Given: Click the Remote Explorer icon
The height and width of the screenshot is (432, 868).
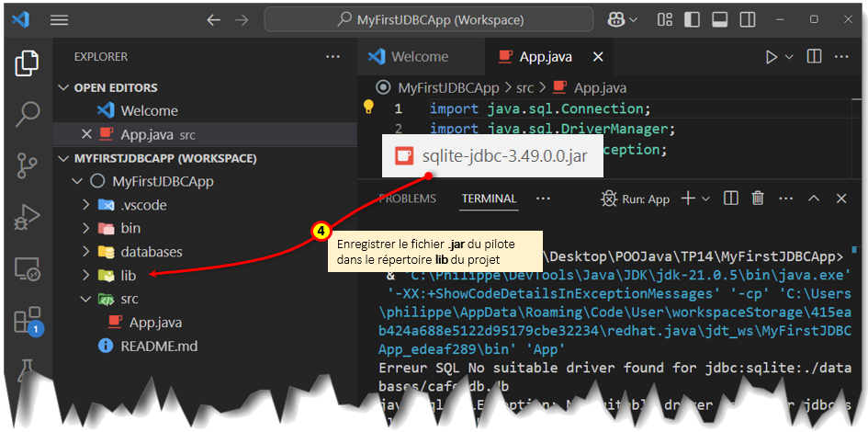Looking at the screenshot, I should pyautogui.click(x=27, y=269).
